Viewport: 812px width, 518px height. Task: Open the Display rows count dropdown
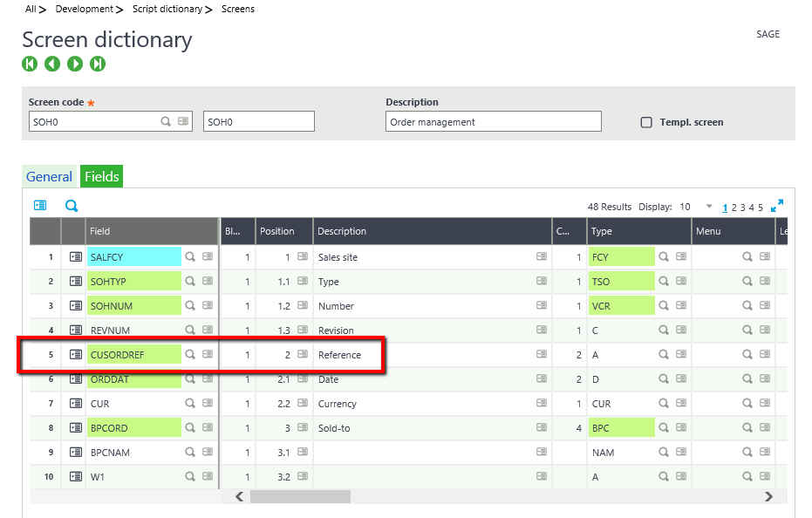(709, 207)
